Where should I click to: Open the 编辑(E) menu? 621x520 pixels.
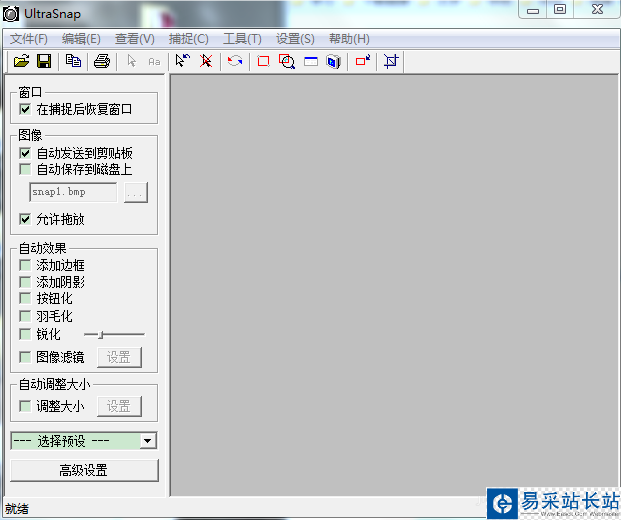81,39
